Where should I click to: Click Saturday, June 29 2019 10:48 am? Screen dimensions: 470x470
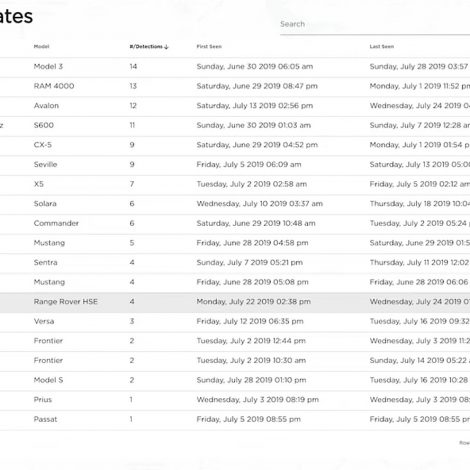[256, 223]
